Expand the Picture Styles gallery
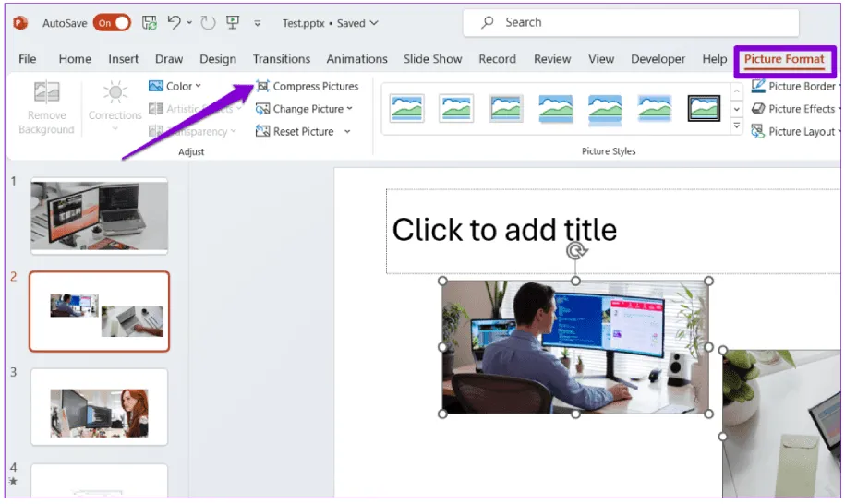The width and height of the screenshot is (845, 504). click(x=736, y=127)
